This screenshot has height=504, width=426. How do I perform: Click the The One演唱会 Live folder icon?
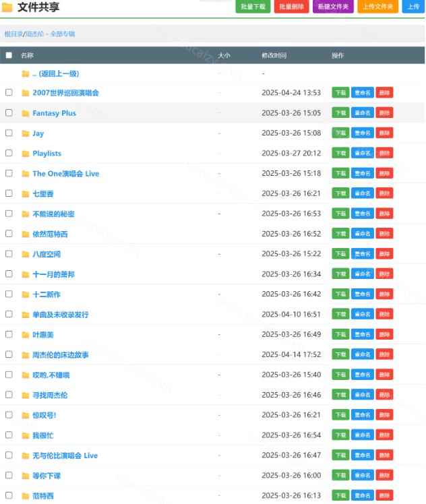(x=26, y=174)
